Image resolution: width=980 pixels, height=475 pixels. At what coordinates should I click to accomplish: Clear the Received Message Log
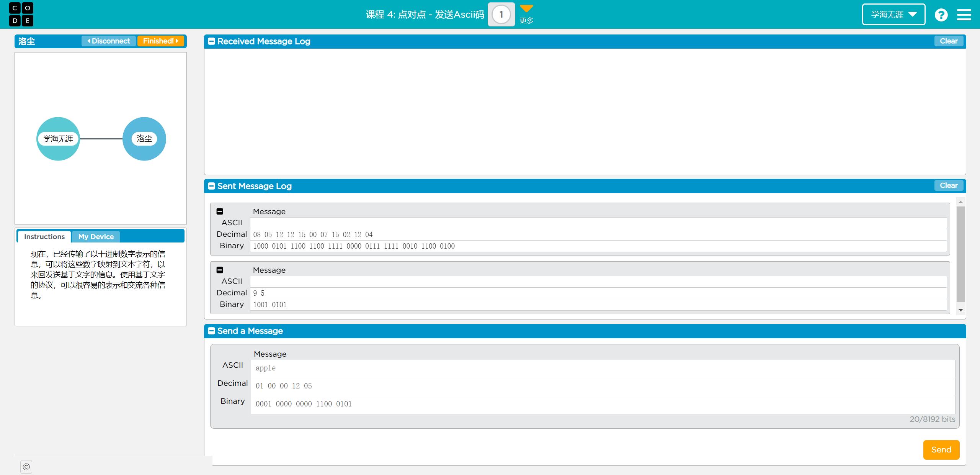[x=947, y=41]
